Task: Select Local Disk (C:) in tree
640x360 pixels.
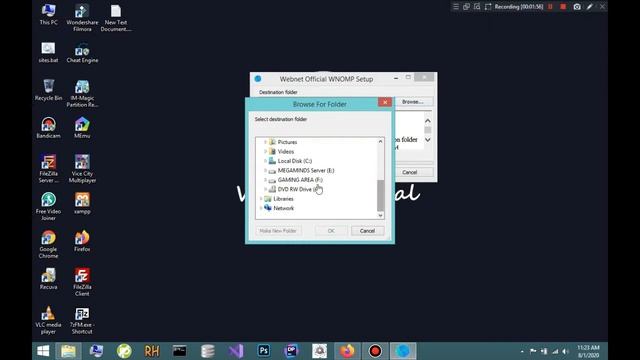Action: (x=295, y=161)
